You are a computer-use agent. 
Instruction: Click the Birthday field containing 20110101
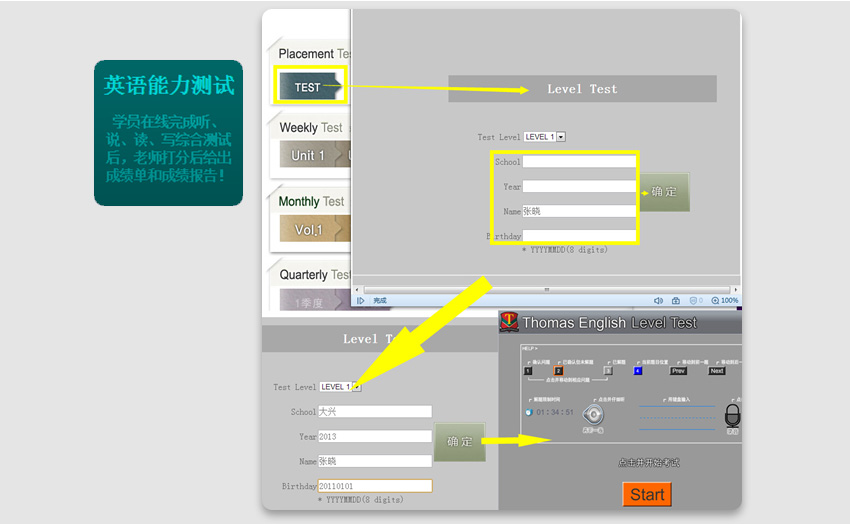[375, 486]
